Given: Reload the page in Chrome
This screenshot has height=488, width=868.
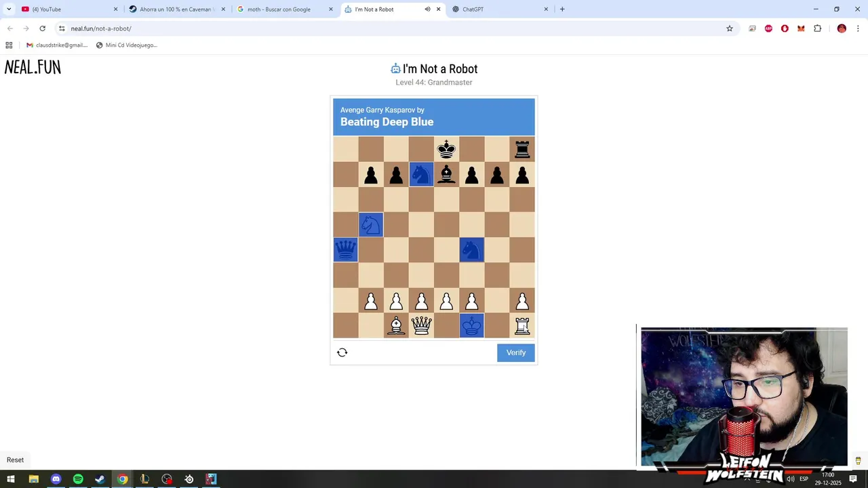Looking at the screenshot, I should tap(42, 28).
